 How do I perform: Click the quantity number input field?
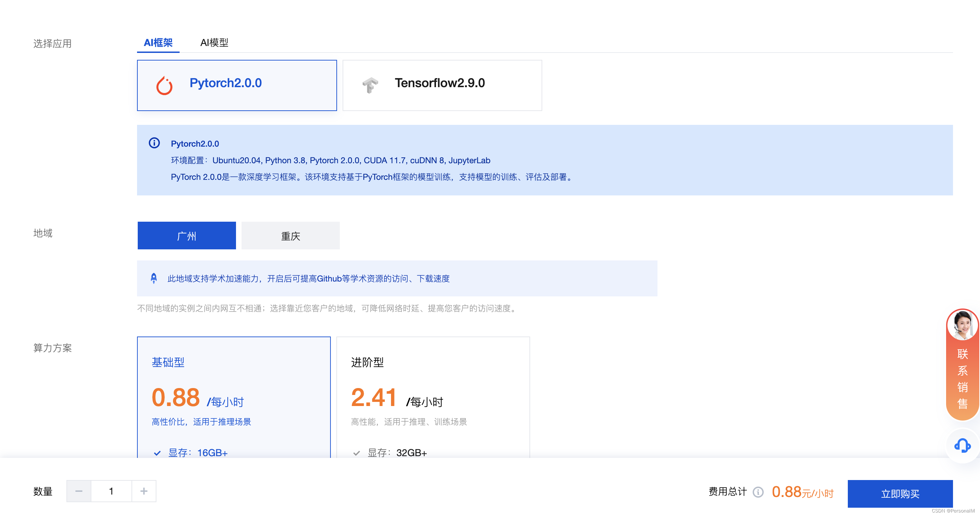point(111,491)
